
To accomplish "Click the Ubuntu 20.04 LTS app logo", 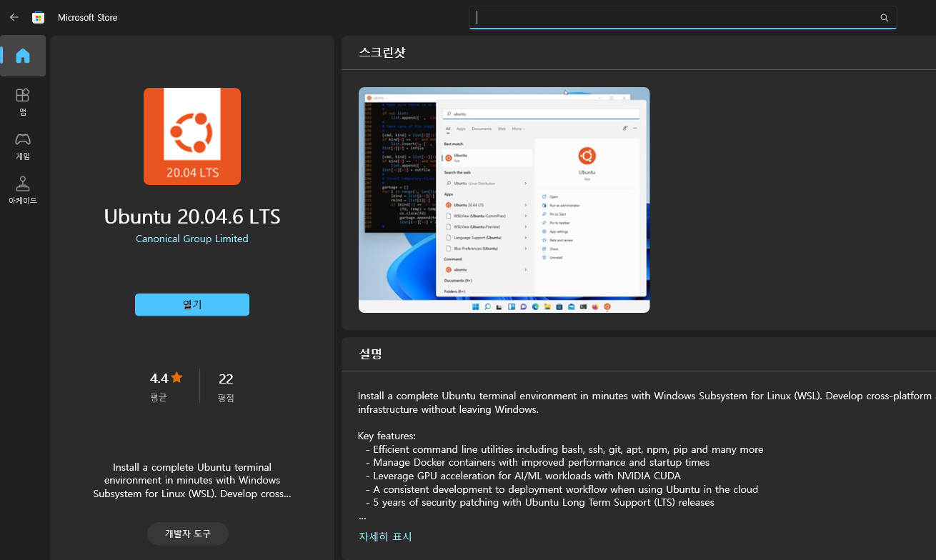I will pyautogui.click(x=191, y=136).
